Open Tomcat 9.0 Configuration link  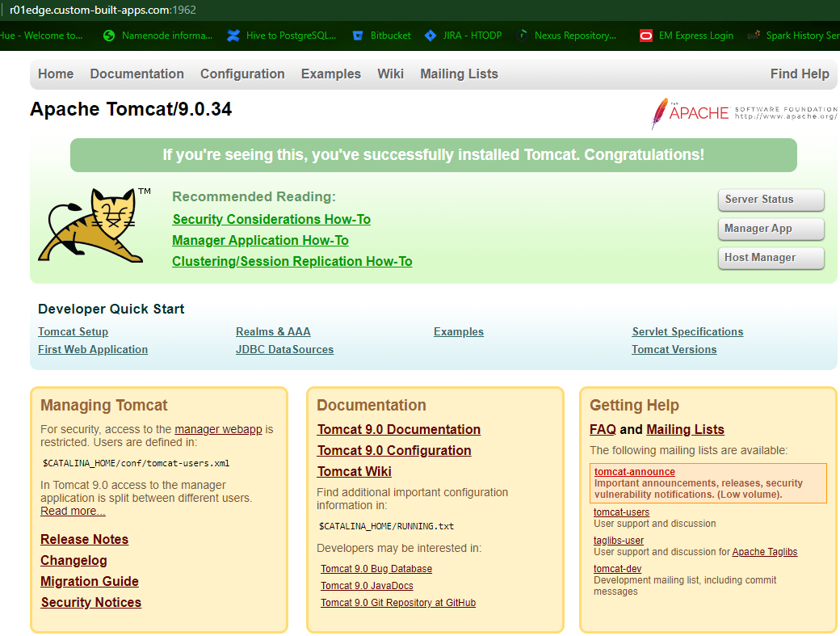pos(394,451)
